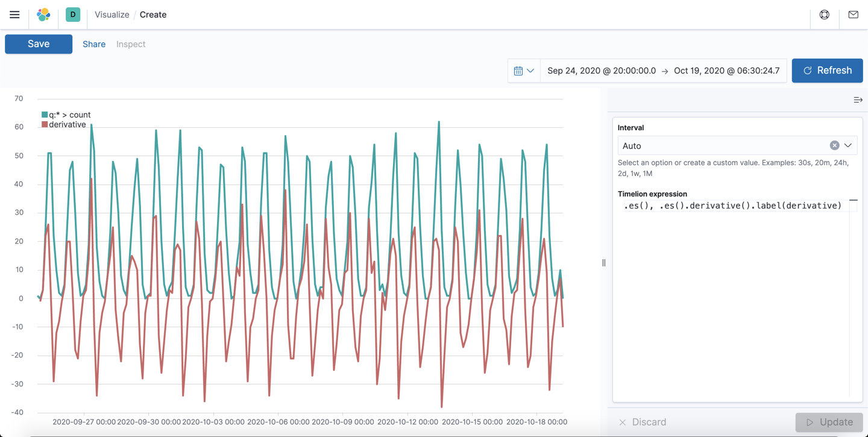This screenshot has width=868, height=437.
Task: Expand the date quick-select chevron
Action: (x=530, y=71)
